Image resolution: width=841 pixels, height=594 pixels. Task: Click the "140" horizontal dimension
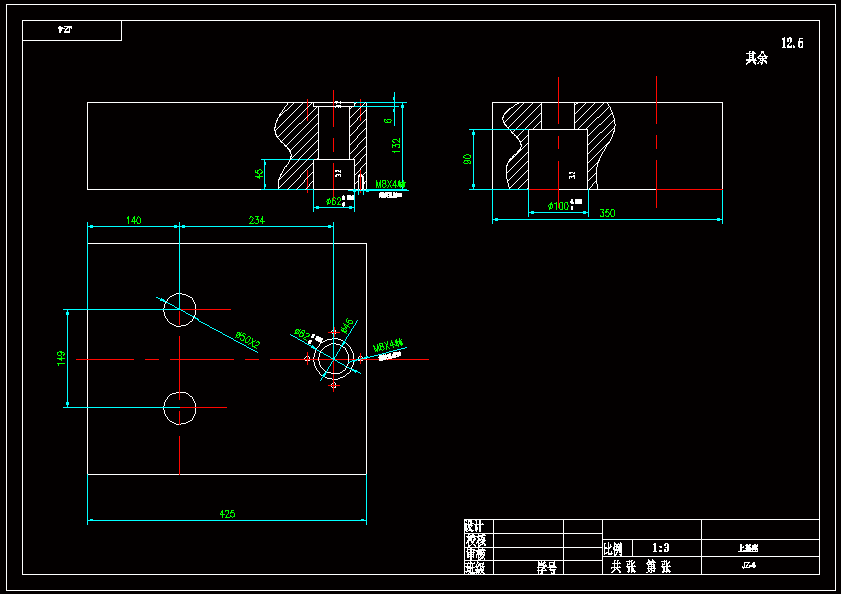point(134,220)
